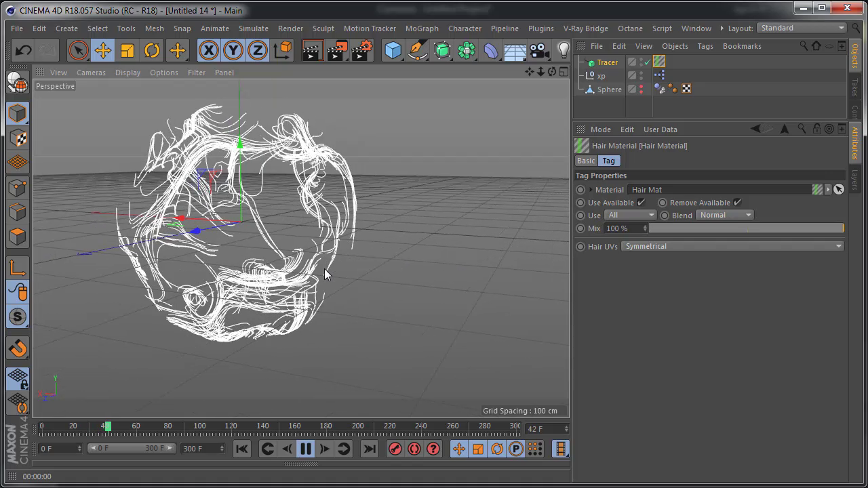Toggle Y axis lock
Viewport: 868px width, 488px height.
(x=233, y=50)
